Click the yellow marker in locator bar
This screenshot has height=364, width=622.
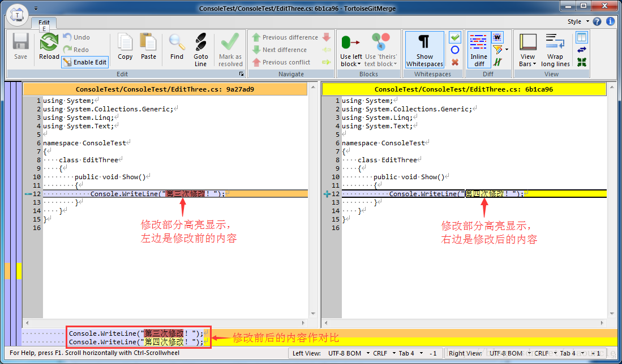click(19, 271)
